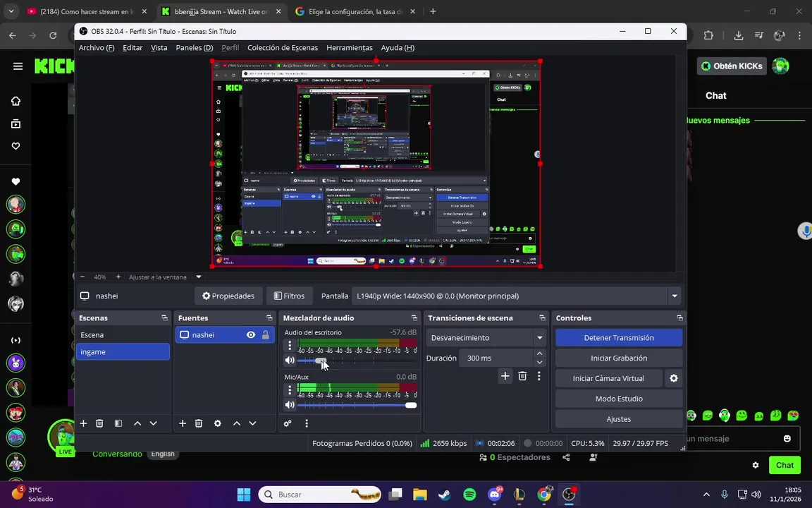Open source properties gear in Fuentes toolbar
The image size is (812, 508).
click(x=218, y=423)
